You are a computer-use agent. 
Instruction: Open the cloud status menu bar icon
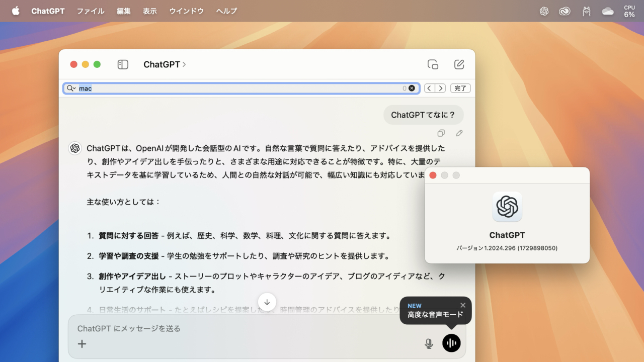pyautogui.click(x=608, y=11)
